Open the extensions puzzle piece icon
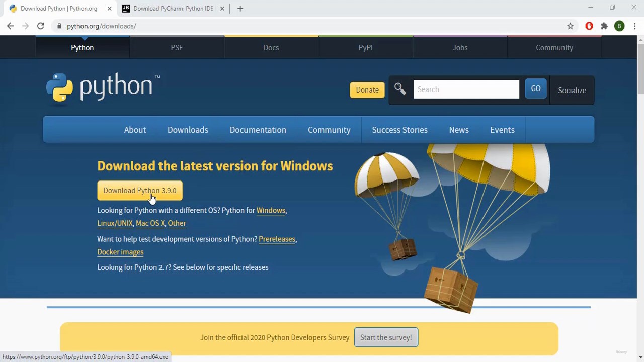Viewport: 644px width, 362px height. coord(604,26)
